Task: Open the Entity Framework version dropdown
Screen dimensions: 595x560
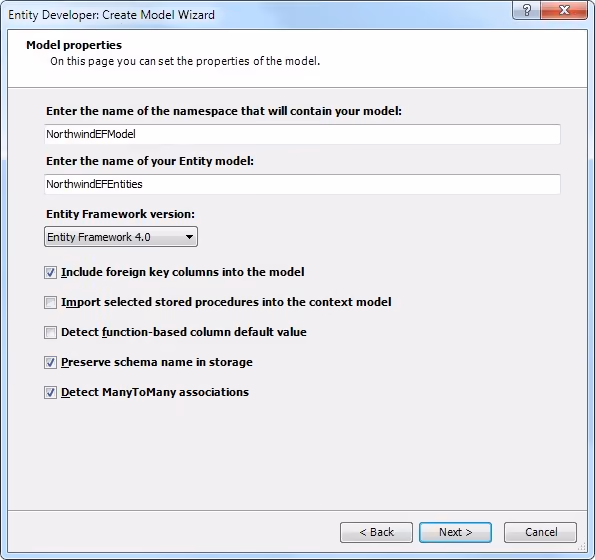Action: 121,237
